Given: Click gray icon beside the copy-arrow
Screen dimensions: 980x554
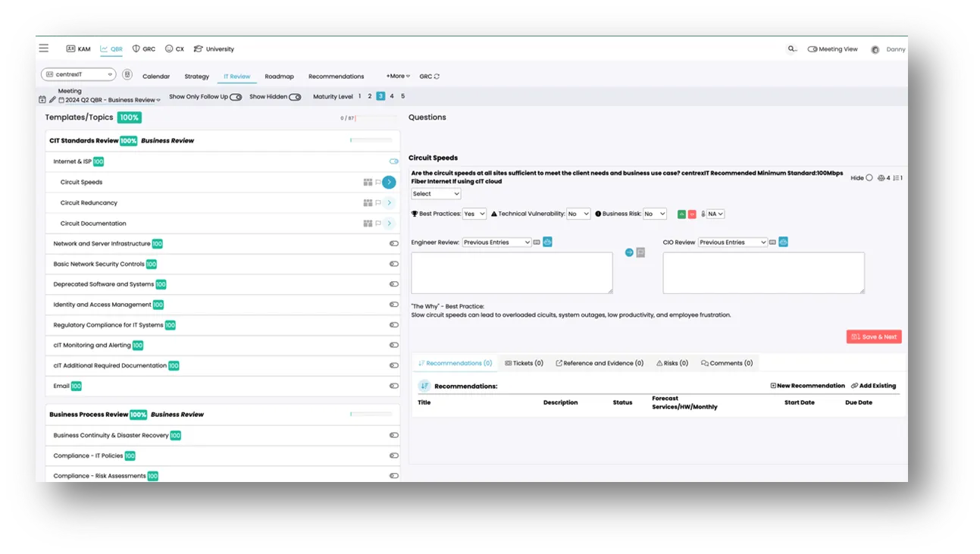Looking at the screenshot, I should [x=640, y=253].
